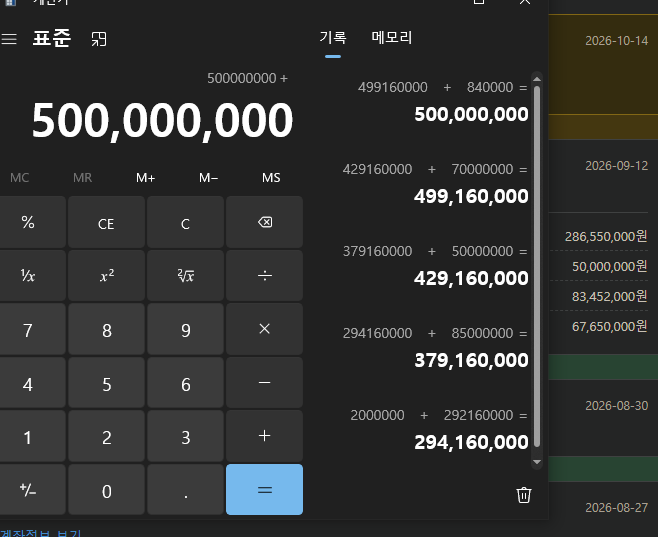Click history scrollbar up arrow

(x=537, y=78)
